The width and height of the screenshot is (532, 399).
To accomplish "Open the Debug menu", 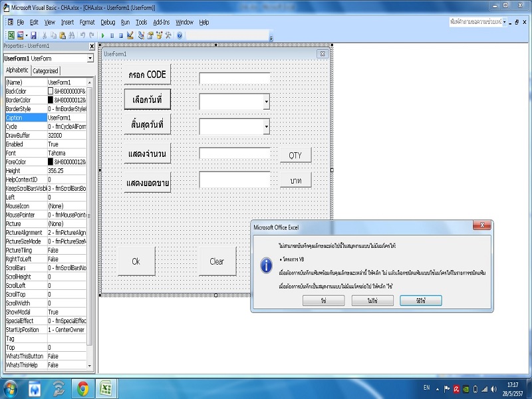I will pos(108,22).
